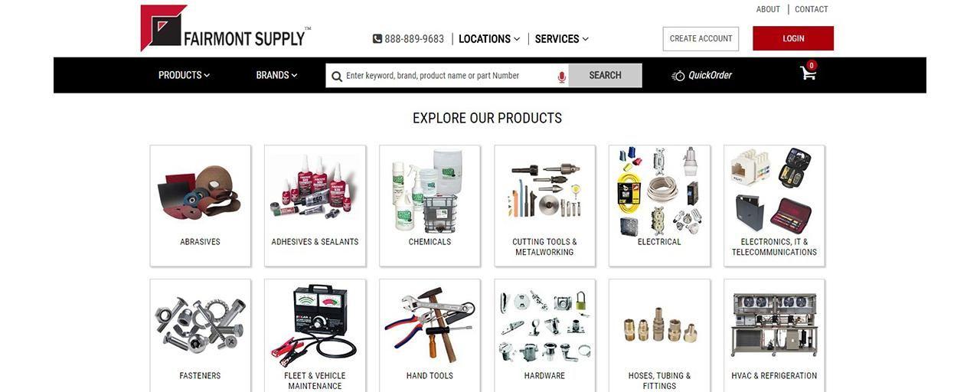The image size is (980, 392).
Task: Open the shopping cart icon
Action: pyautogui.click(x=808, y=73)
